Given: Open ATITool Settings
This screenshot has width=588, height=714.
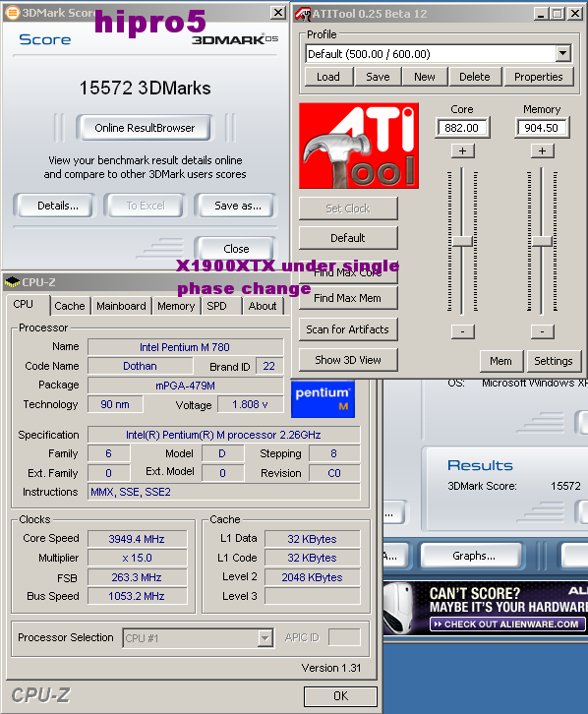Looking at the screenshot, I should tap(554, 361).
